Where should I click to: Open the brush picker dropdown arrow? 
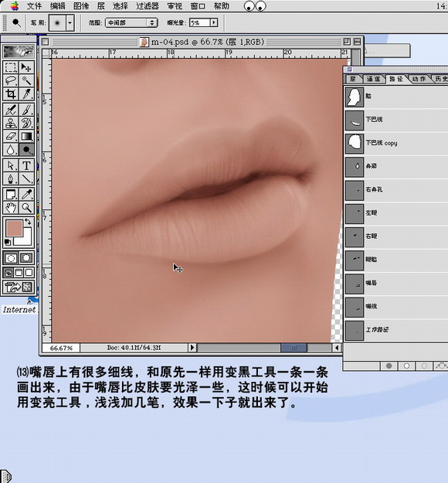70,22
